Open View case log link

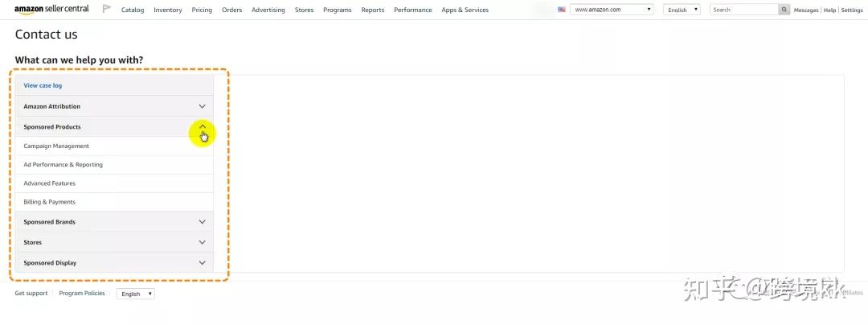43,86
